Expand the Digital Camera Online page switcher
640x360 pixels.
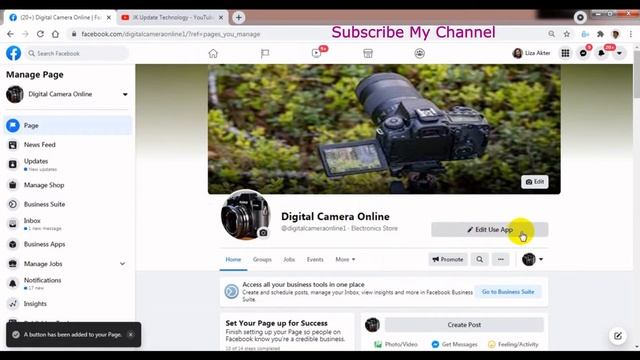click(125, 94)
